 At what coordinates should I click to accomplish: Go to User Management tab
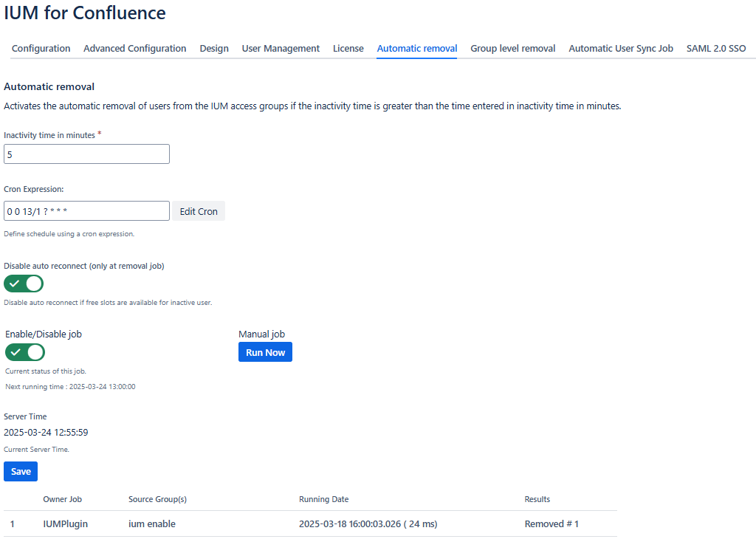(281, 49)
